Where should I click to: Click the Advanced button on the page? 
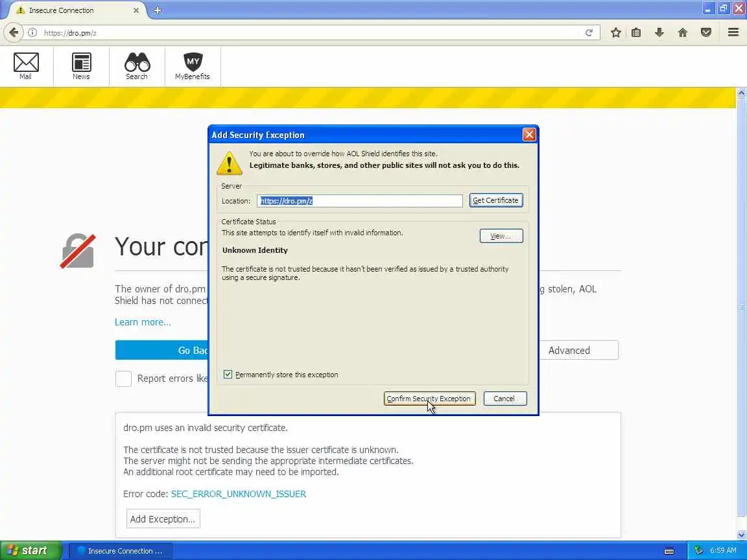(x=578, y=351)
